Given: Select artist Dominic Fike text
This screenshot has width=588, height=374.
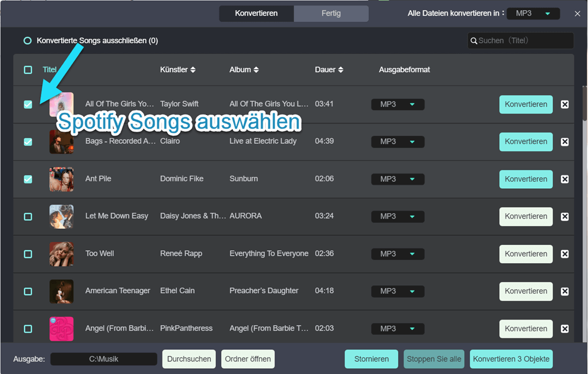Looking at the screenshot, I should click(x=182, y=179).
